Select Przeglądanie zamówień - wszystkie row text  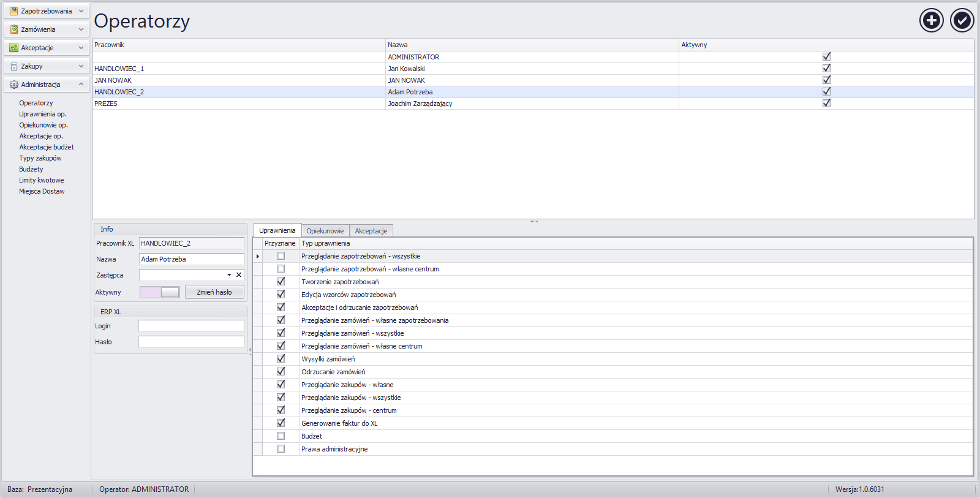click(x=353, y=333)
